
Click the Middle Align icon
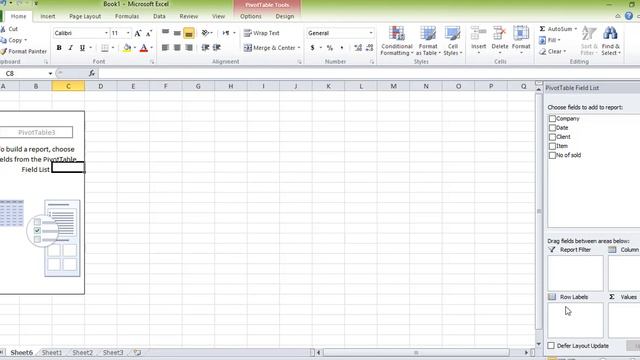click(x=177, y=33)
